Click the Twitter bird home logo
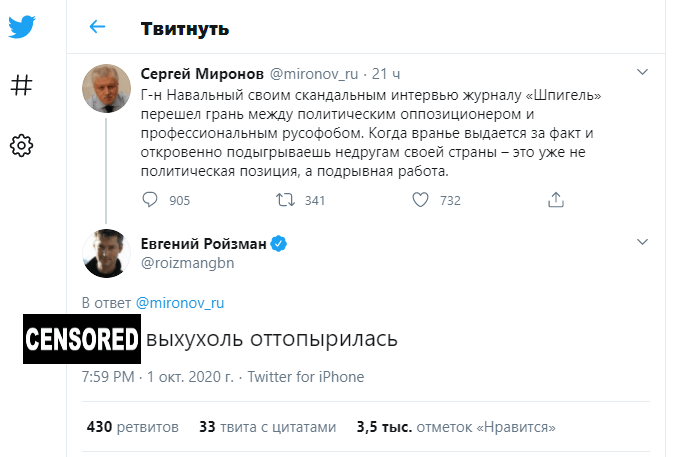Viewport: 691px width, 457px height. point(22,27)
